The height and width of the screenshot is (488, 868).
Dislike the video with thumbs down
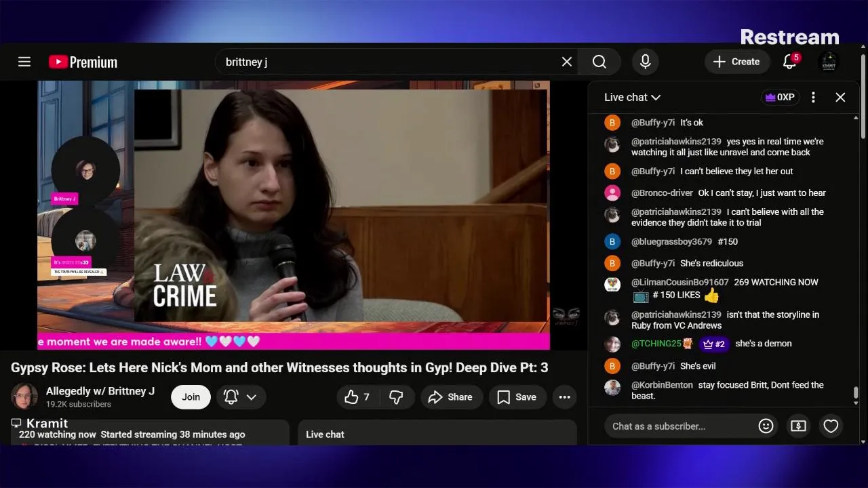[x=397, y=397]
